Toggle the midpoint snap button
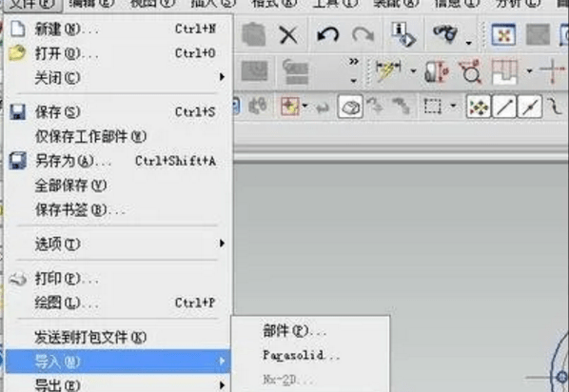 [x=530, y=108]
